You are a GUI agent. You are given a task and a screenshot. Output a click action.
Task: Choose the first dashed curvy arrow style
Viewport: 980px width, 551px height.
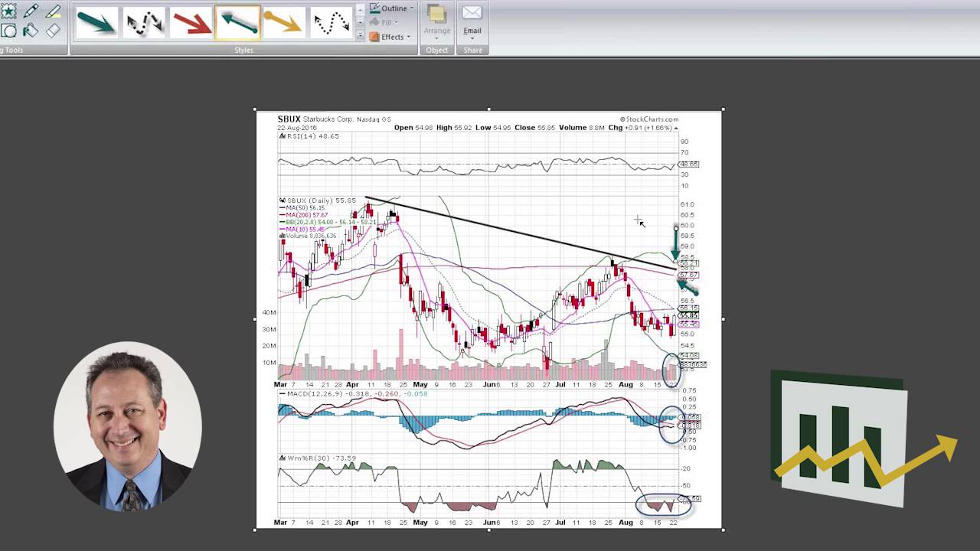pyautogui.click(x=144, y=22)
